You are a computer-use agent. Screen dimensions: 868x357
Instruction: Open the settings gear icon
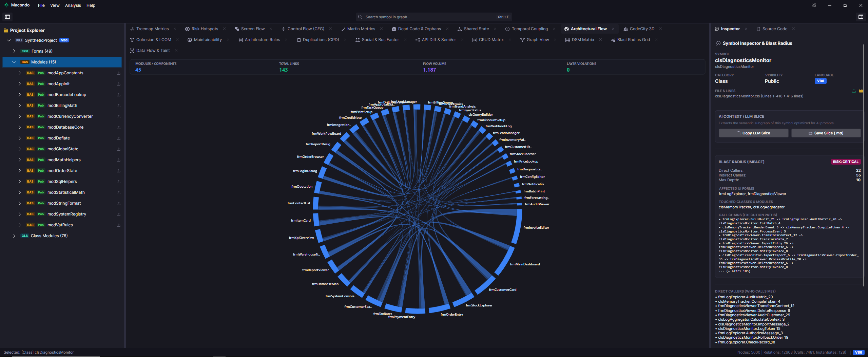tap(814, 5)
